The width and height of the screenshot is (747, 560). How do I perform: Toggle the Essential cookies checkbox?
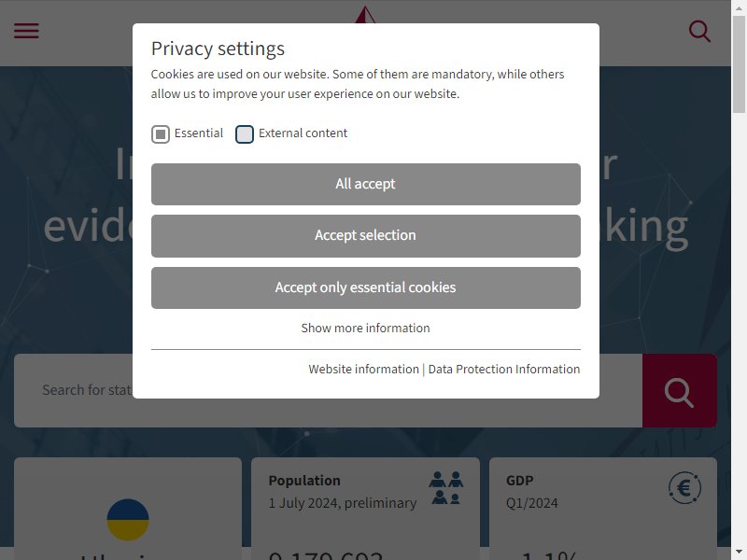tap(161, 134)
